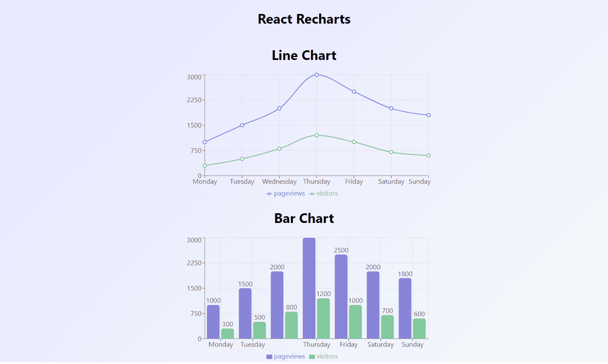Click the Thursday label on line chart axis
Viewport: 608px width, 364px height.
click(317, 182)
